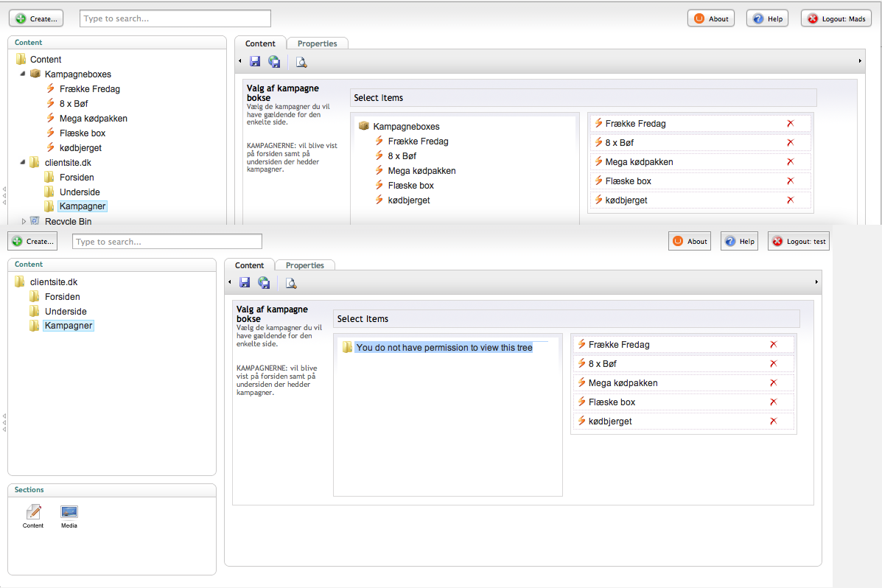
Task: Expand the Recycle Bin tree node
Action: pyautogui.click(x=23, y=220)
